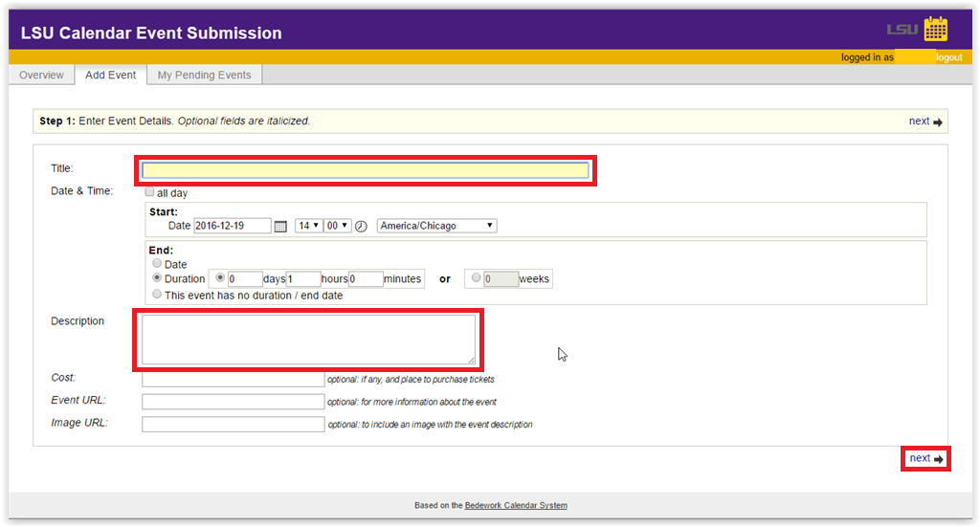Click the bottom next link
This screenshot has width=980, height=527.
coord(920,458)
